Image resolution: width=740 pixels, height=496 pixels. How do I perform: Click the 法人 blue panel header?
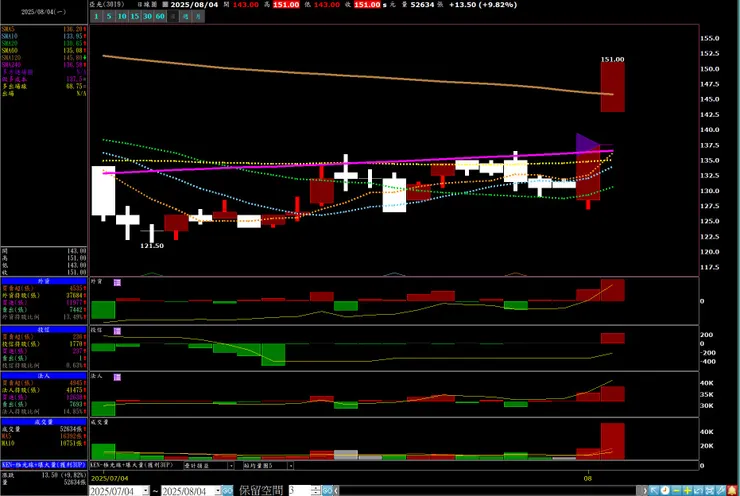click(x=44, y=376)
